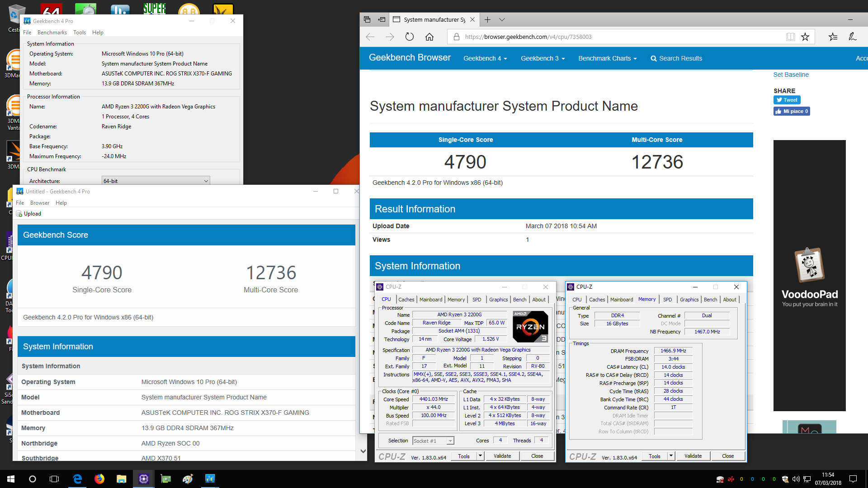Image resolution: width=868 pixels, height=488 pixels.
Task: Open reading view book icon
Action: pos(790,37)
